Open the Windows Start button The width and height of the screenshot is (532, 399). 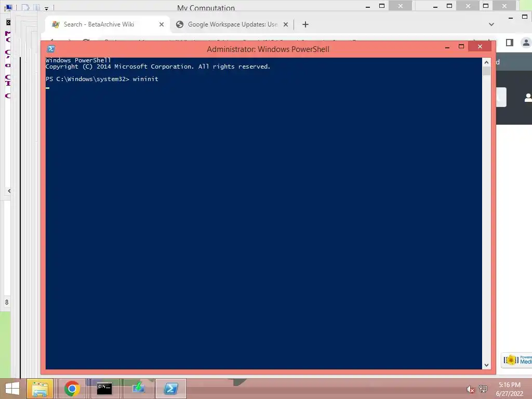pyautogui.click(x=12, y=389)
